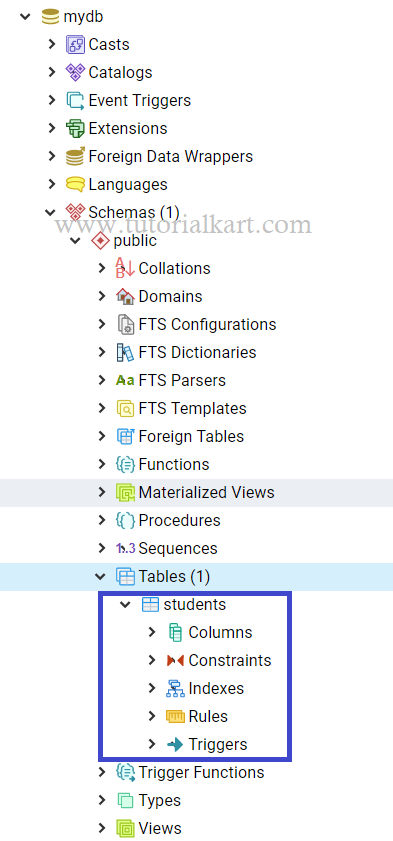Click the Extensions node icon
Viewport: 393px width, 841px height.
pyautogui.click(x=75, y=128)
